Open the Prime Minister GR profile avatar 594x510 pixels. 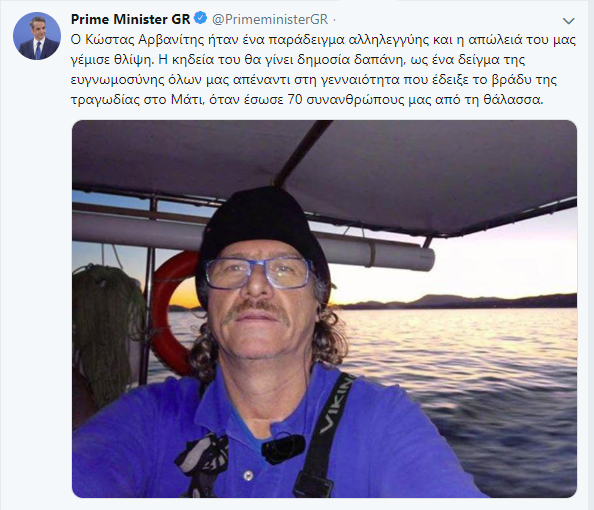coord(37,36)
